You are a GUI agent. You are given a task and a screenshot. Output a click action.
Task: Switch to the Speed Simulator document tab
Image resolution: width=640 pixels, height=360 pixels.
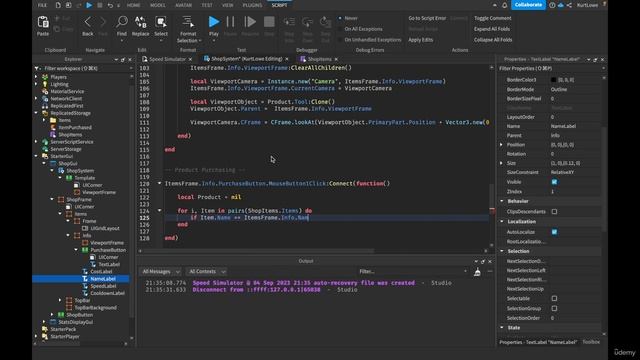click(167, 59)
